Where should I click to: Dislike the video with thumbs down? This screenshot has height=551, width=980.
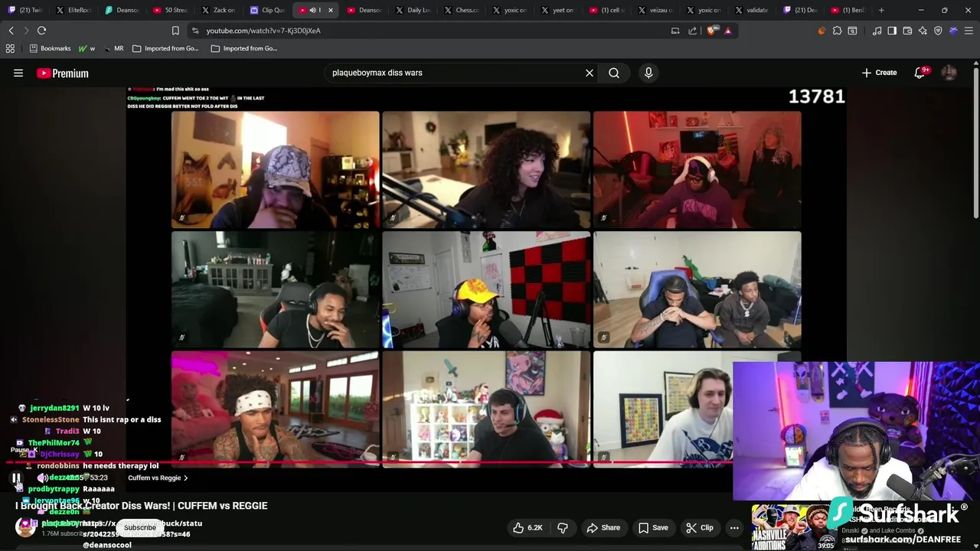563,528
